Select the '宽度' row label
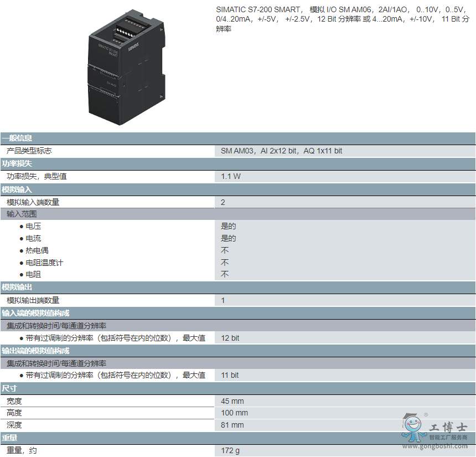The width and height of the screenshot is (476, 457). (x=14, y=402)
